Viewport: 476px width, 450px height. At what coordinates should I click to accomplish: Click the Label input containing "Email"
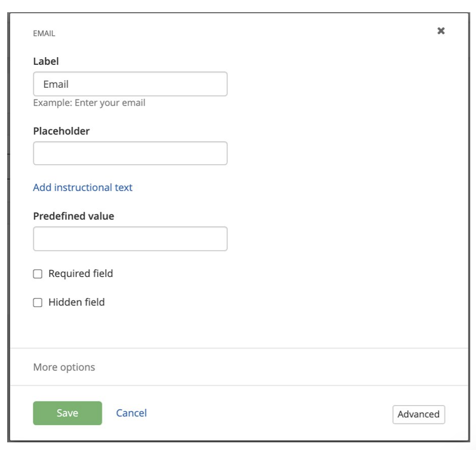(130, 84)
